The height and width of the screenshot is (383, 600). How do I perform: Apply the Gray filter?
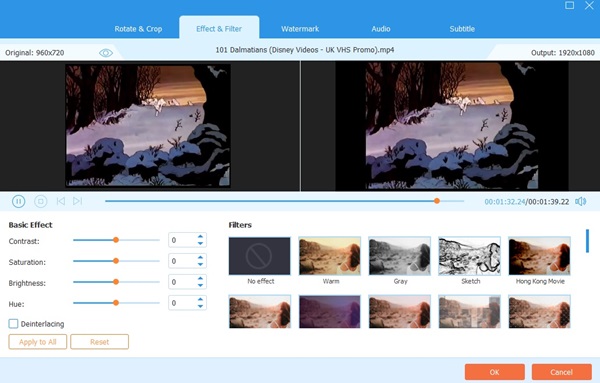[399, 256]
